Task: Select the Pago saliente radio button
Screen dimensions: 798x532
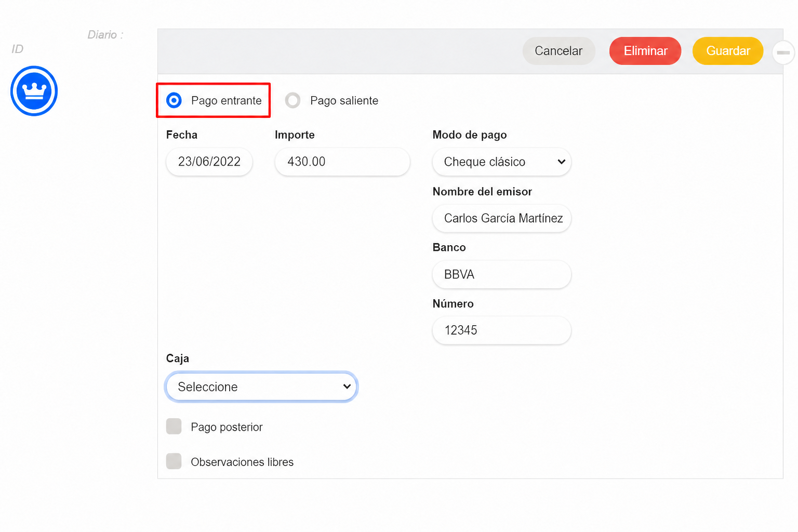Action: [293, 100]
